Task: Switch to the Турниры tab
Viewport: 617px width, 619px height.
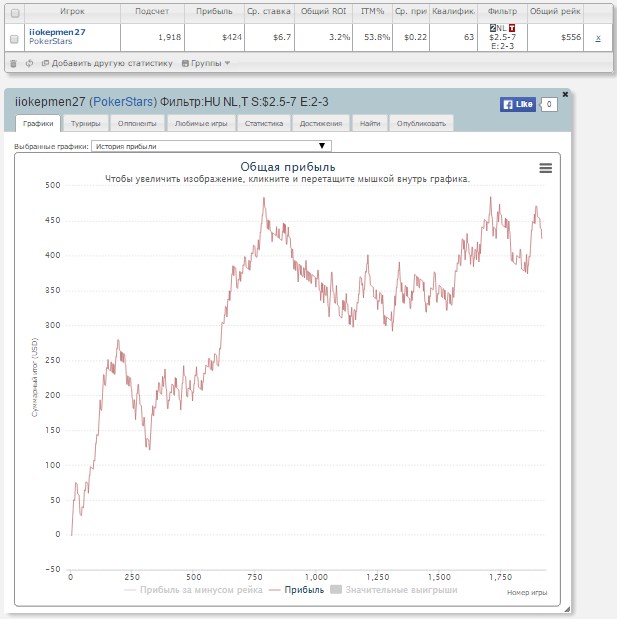Action: tap(86, 123)
